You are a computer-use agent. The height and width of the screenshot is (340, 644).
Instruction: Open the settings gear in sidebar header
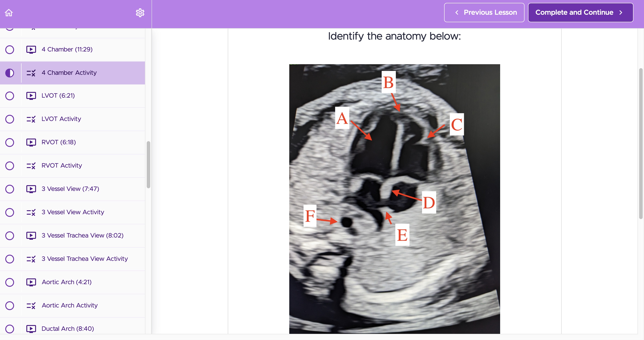[x=140, y=13]
